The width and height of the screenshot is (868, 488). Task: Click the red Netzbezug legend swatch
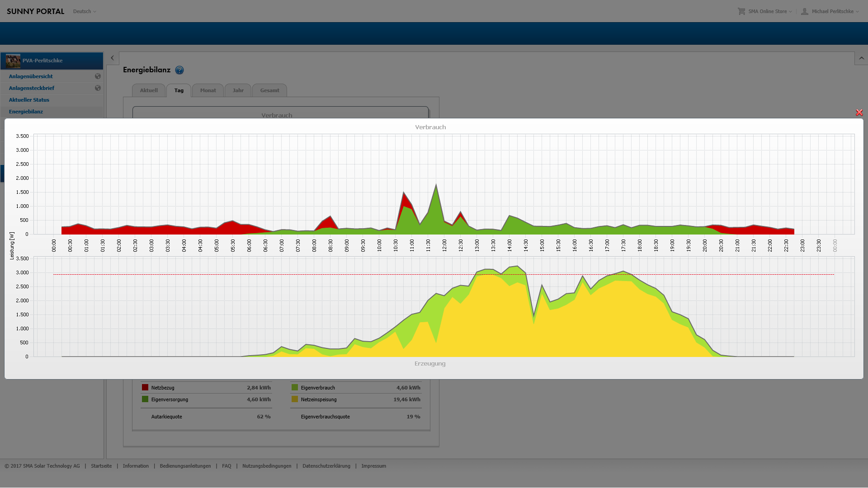tap(145, 387)
